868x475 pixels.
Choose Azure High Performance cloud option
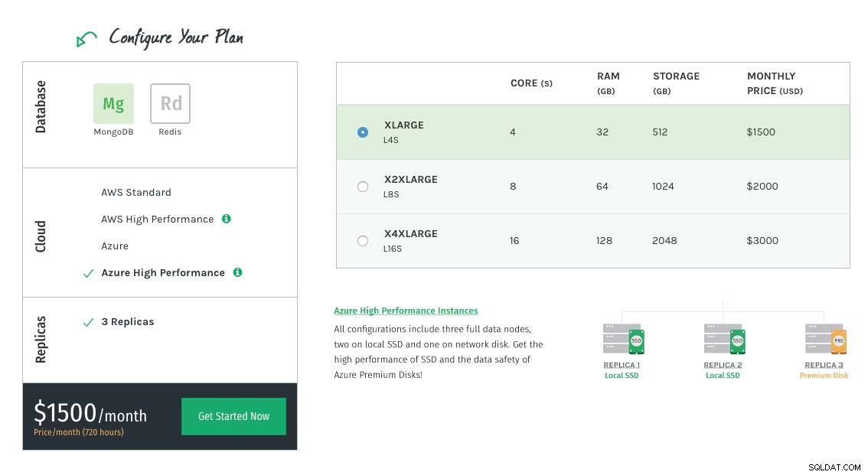pos(163,272)
